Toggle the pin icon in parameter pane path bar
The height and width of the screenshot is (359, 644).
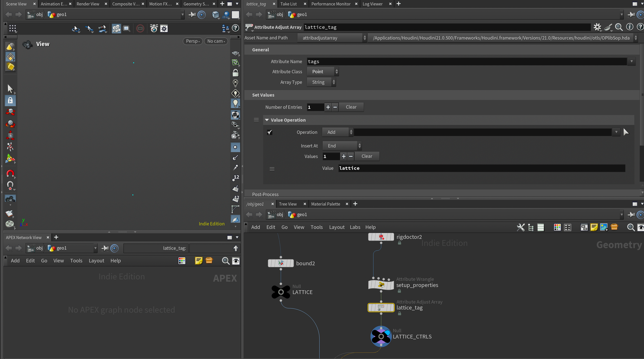[x=631, y=15]
